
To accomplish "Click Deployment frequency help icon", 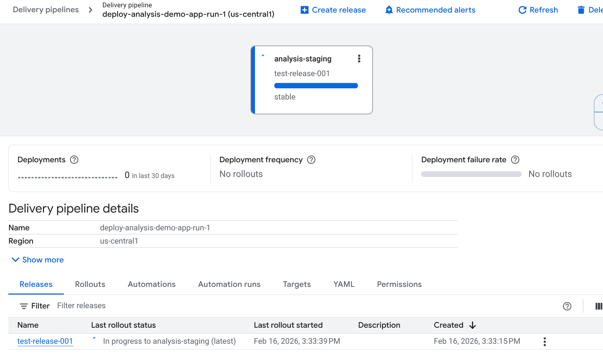I will coord(311,160).
